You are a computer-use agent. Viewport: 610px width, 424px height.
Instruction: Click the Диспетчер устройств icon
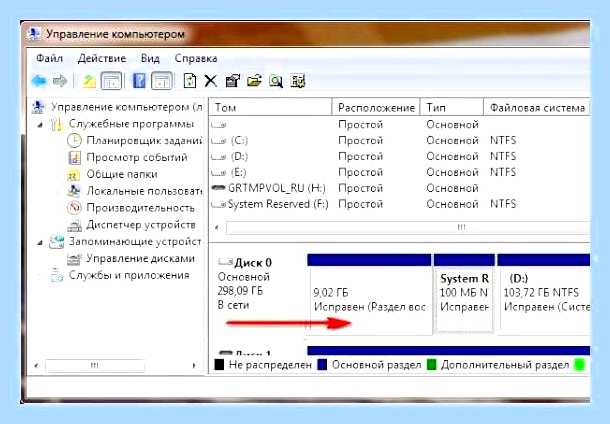click(x=74, y=225)
